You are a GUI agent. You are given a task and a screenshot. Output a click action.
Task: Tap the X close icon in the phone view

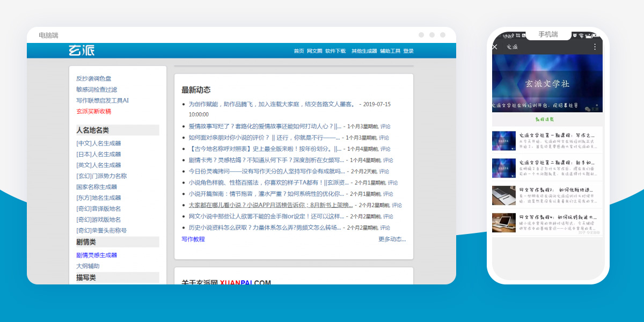[495, 47]
